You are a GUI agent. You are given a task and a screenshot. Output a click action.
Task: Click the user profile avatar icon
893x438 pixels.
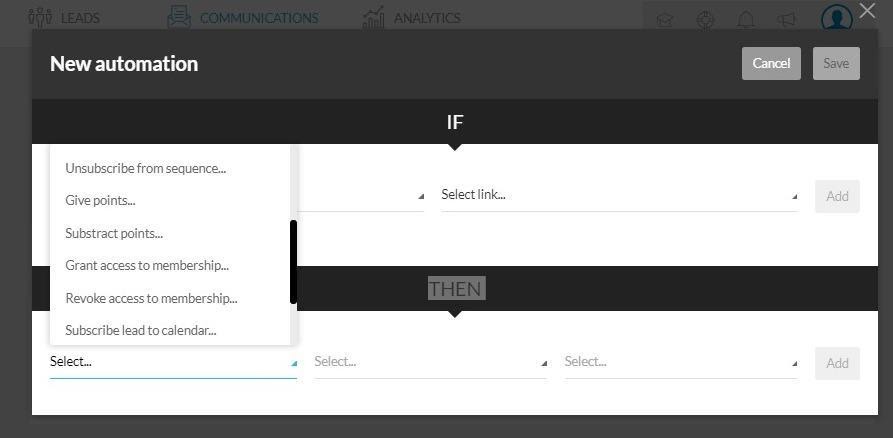[x=837, y=17]
